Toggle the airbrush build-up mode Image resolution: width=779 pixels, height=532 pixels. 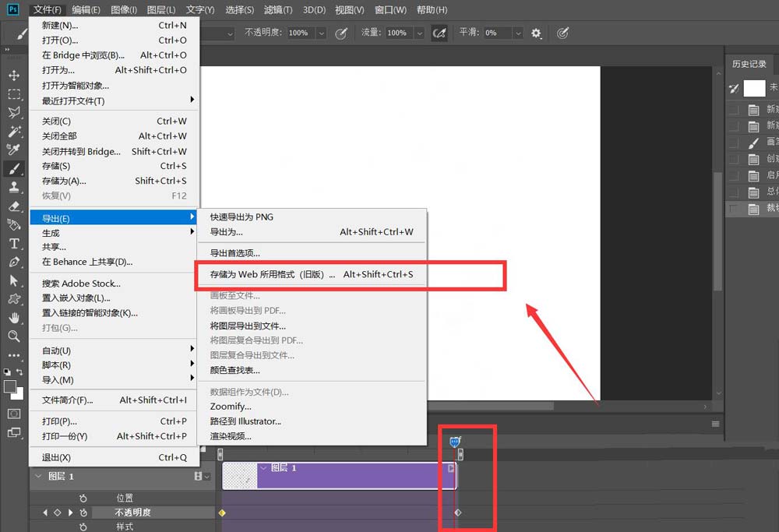(x=439, y=33)
